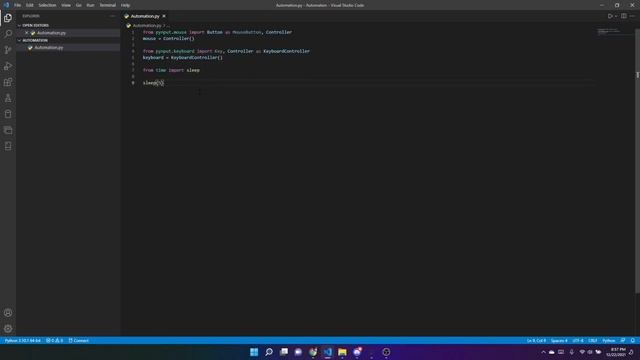Click line 5 'keyboard = KeyboardController()'

point(182,58)
